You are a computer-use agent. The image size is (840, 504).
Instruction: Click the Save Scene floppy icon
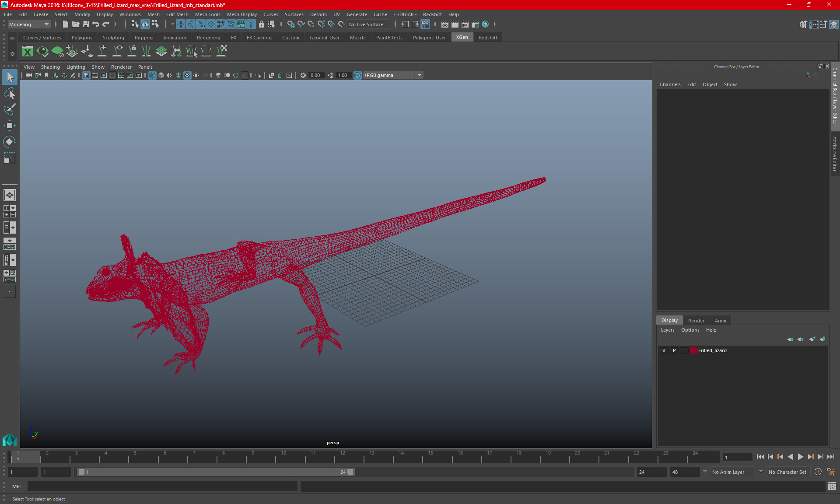point(86,24)
